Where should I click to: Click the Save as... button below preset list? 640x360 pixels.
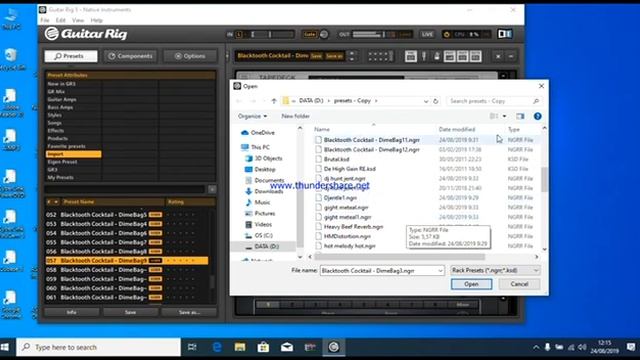[189, 312]
